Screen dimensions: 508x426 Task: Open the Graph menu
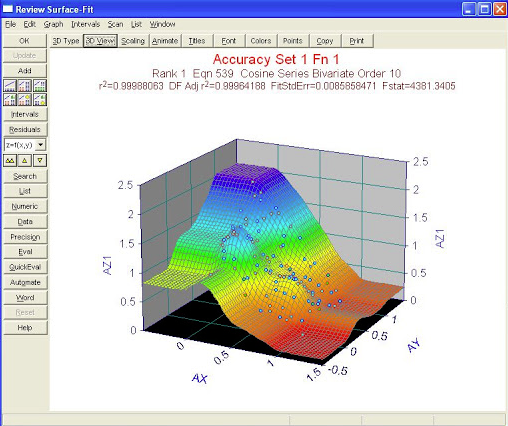point(53,24)
